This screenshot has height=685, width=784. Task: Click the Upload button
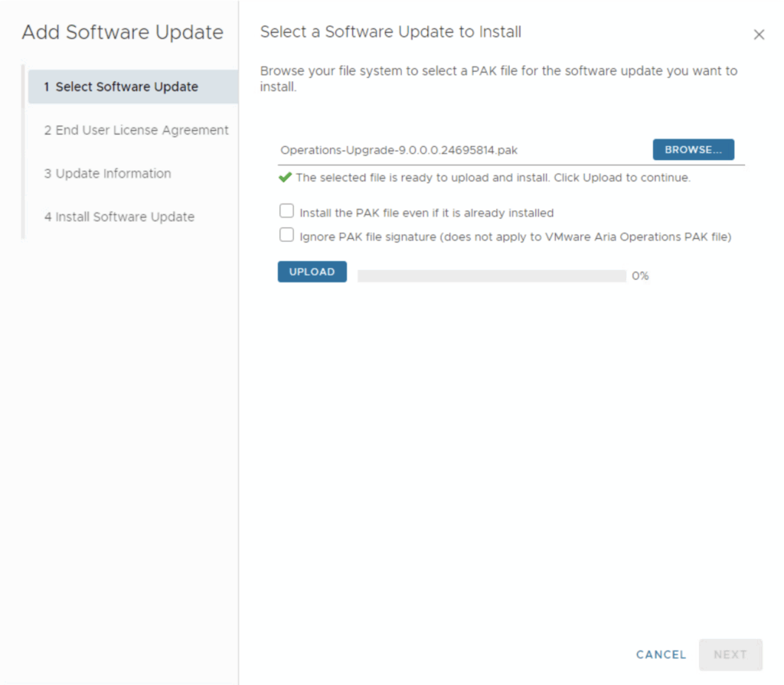[x=312, y=272]
